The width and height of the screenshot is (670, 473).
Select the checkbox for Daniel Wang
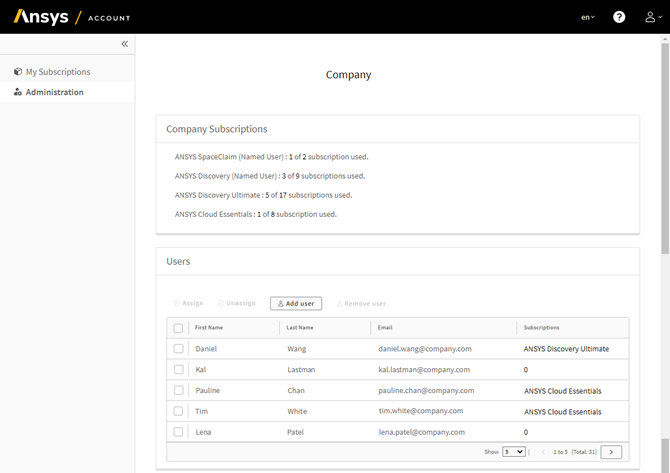178,349
